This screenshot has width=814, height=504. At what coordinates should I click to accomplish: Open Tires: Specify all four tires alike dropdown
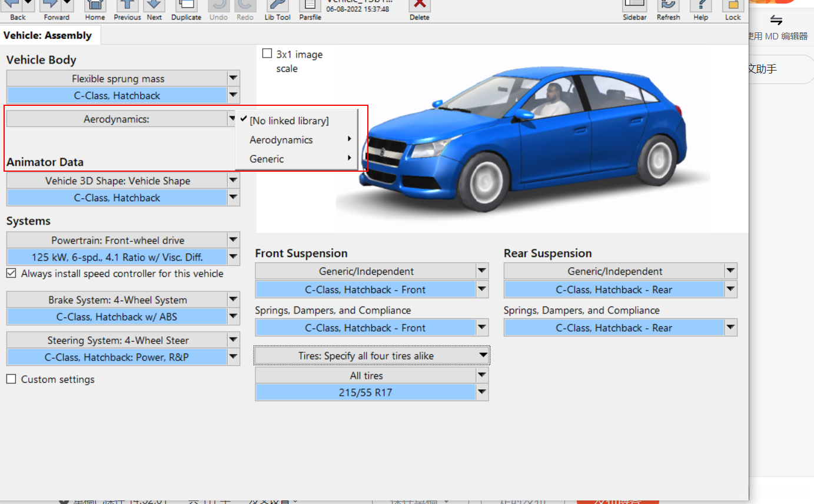pyautogui.click(x=372, y=356)
